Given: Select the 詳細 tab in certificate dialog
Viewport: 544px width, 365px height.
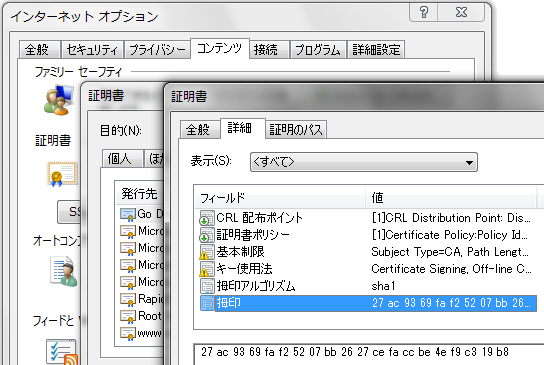Looking at the screenshot, I should click(x=242, y=128).
